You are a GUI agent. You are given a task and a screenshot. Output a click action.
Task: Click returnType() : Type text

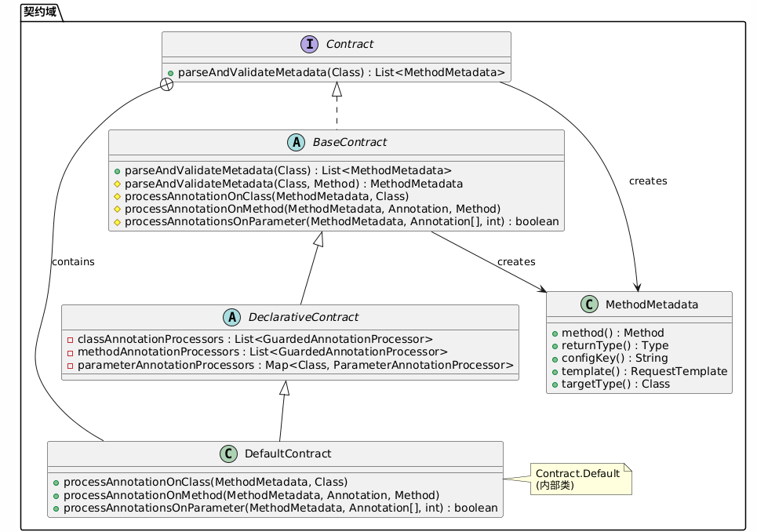click(615, 346)
